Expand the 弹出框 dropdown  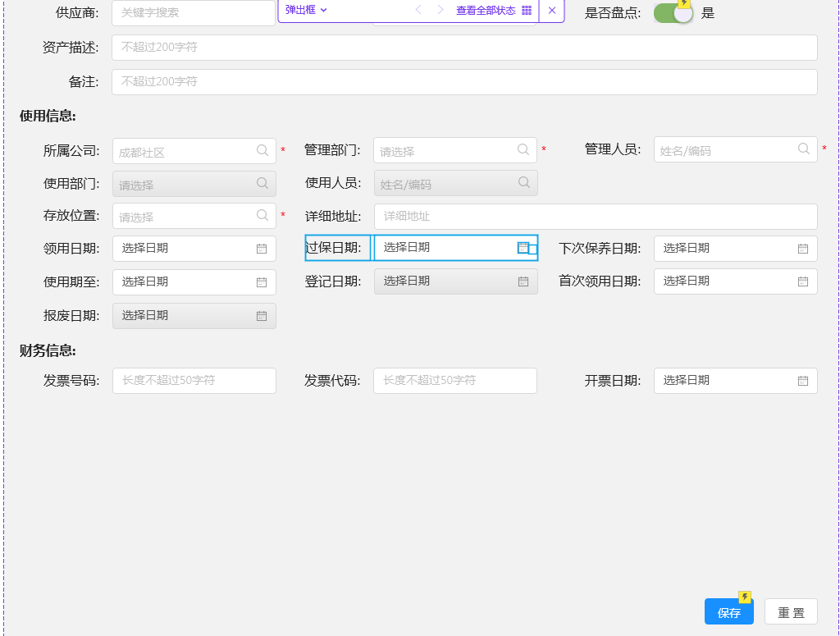pos(306,10)
